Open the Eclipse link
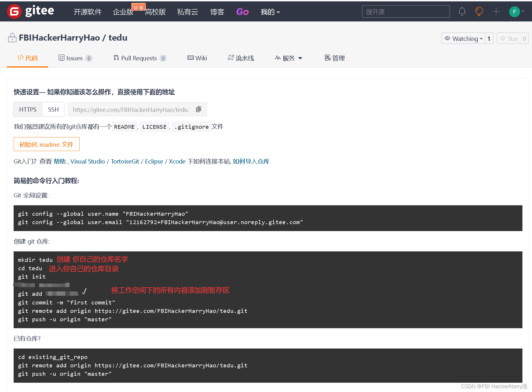This screenshot has height=392, width=532. click(x=154, y=161)
